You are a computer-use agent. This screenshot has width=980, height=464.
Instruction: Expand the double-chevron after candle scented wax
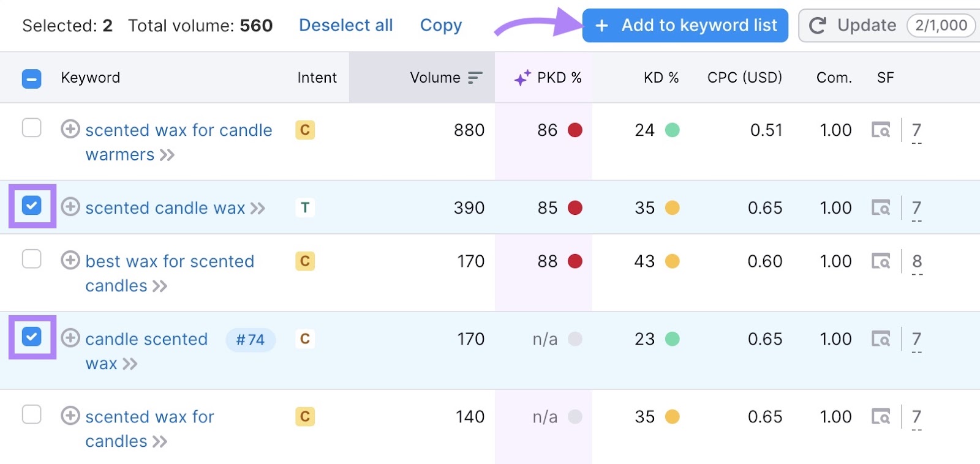click(x=130, y=364)
